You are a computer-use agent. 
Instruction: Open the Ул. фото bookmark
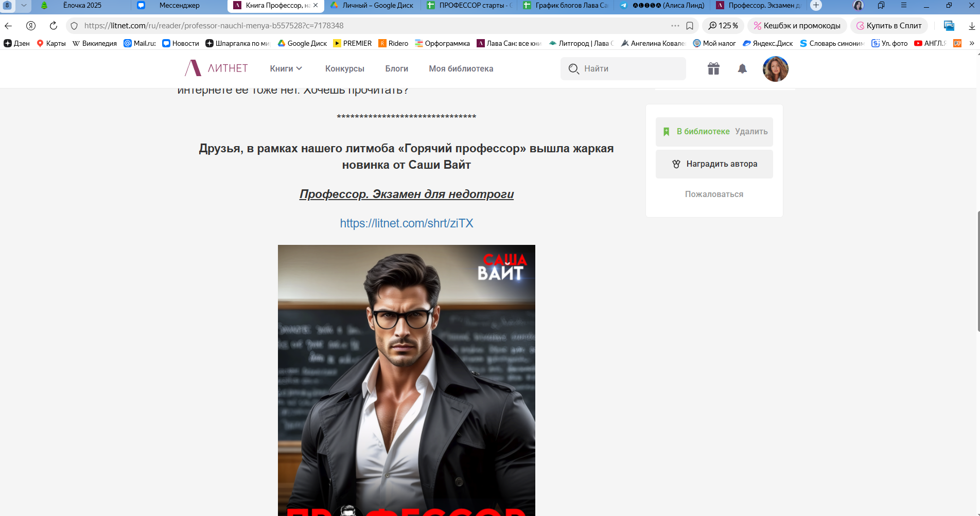pos(890,43)
